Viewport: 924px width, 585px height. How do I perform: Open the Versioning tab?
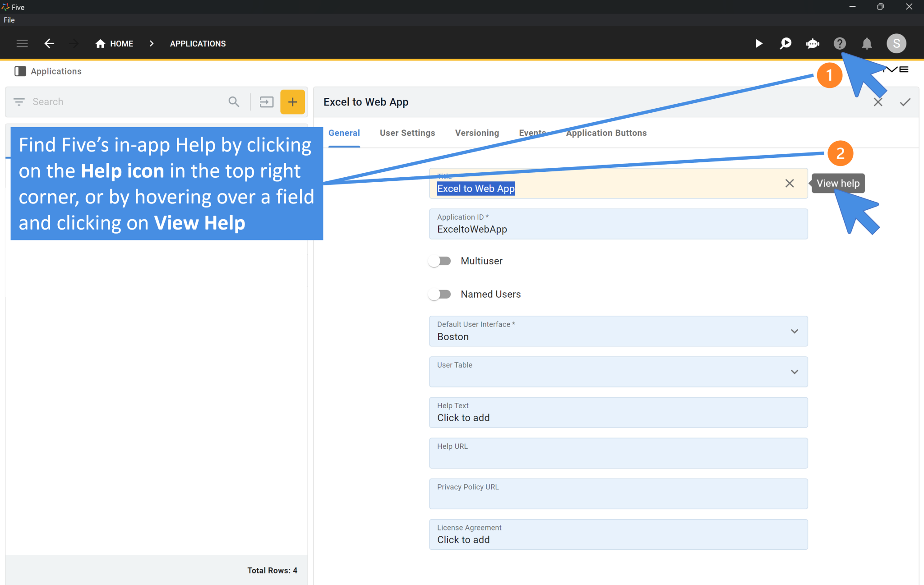pyautogui.click(x=476, y=133)
